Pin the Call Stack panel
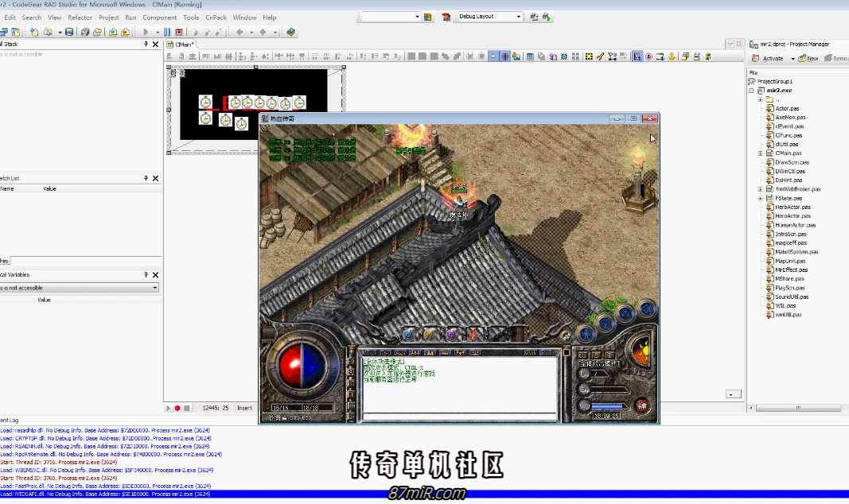Screen dimensions: 849x504 click(146, 45)
